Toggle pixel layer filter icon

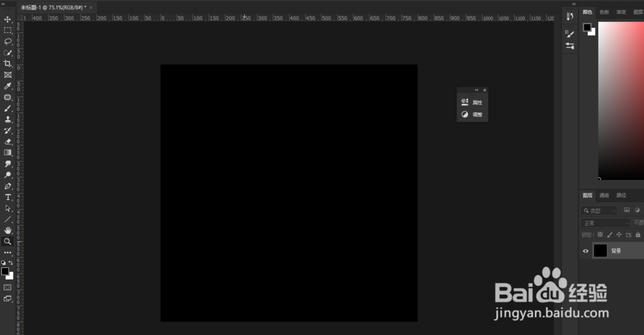[627, 210]
